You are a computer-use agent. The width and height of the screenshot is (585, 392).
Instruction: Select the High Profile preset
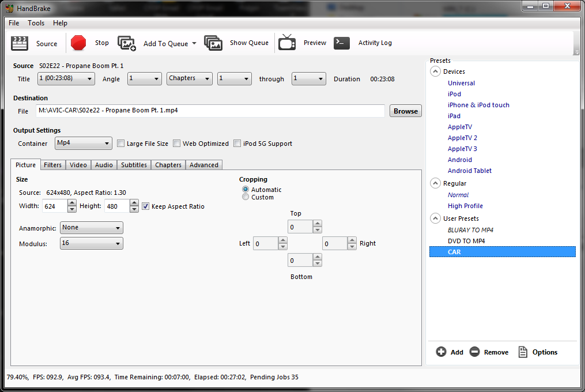[465, 206]
